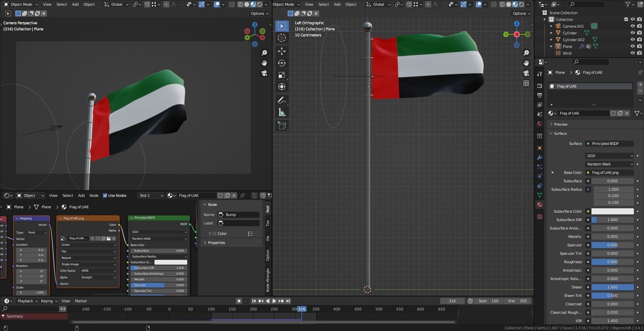
Task: Click Principled BSDF surface shader button
Action: pyautogui.click(x=609, y=144)
